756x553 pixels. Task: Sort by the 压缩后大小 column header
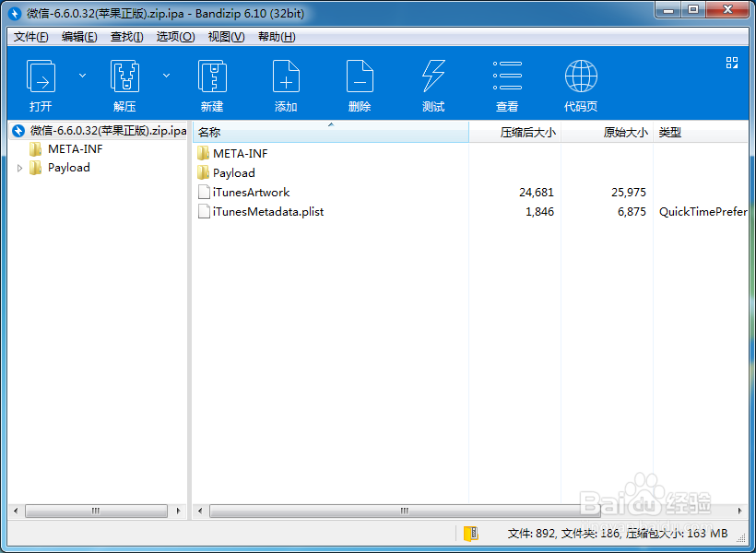[515, 132]
